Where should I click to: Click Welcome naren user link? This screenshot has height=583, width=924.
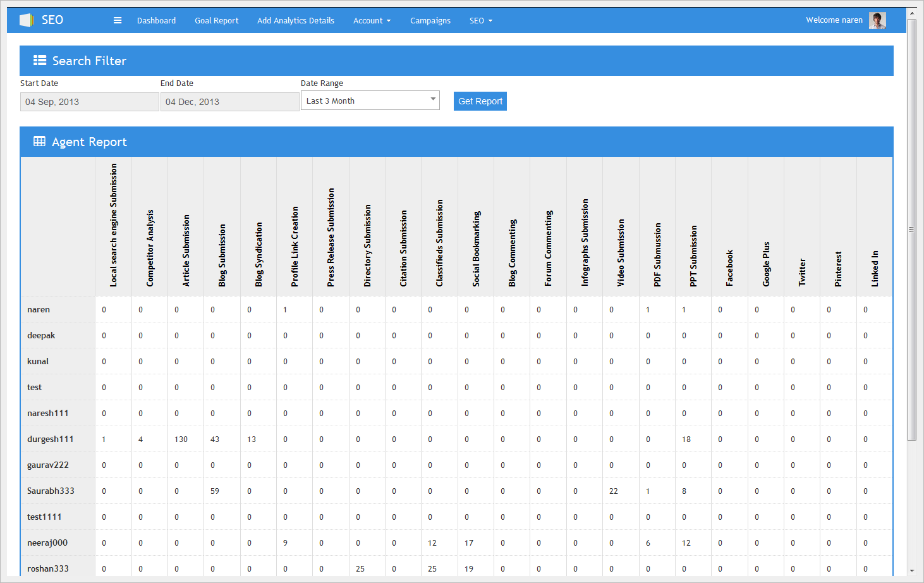pos(834,20)
